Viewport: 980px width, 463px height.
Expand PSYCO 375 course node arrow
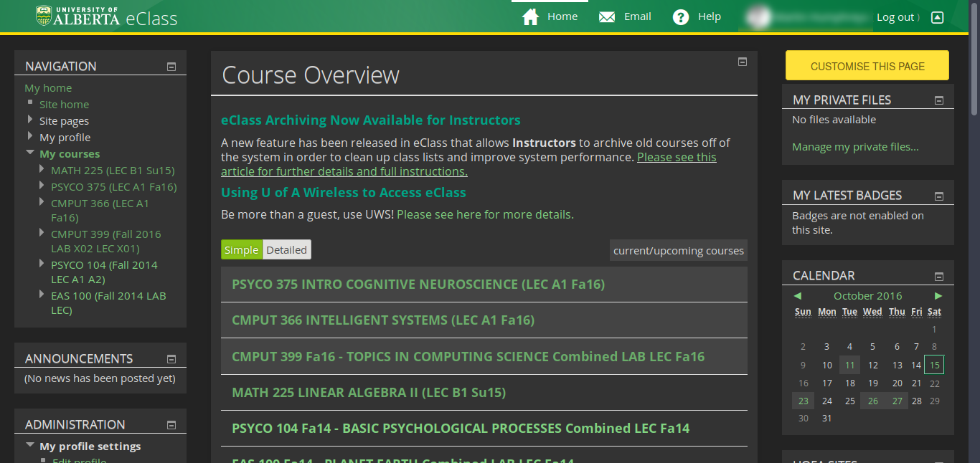(x=43, y=186)
